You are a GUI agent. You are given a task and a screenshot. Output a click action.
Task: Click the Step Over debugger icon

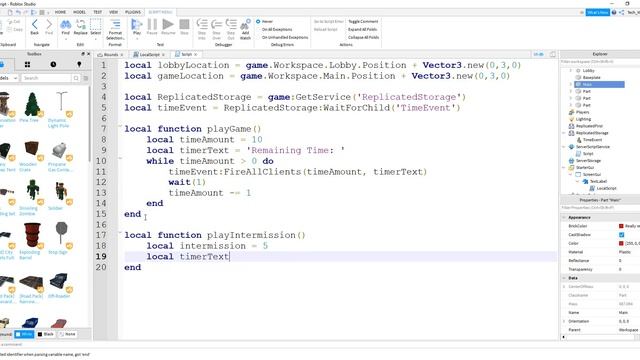[x=216, y=24]
